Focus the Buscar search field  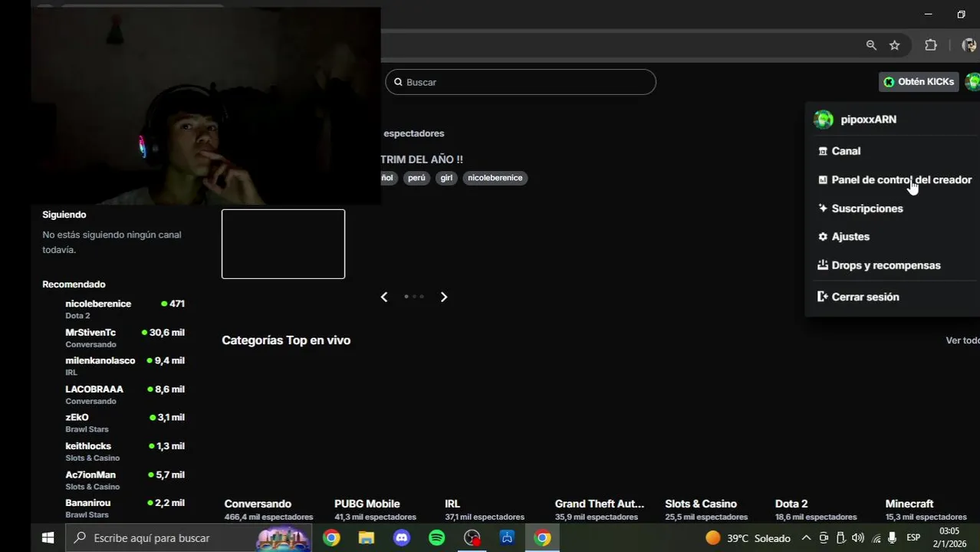coord(521,82)
